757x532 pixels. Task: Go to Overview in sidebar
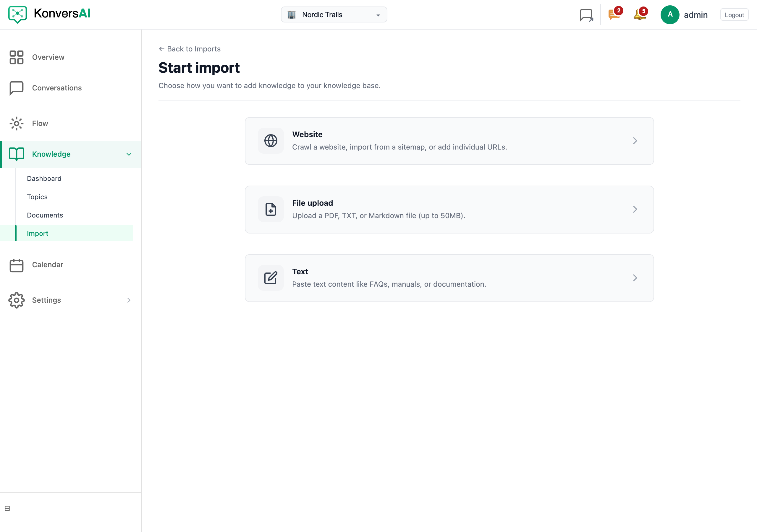tap(71, 57)
